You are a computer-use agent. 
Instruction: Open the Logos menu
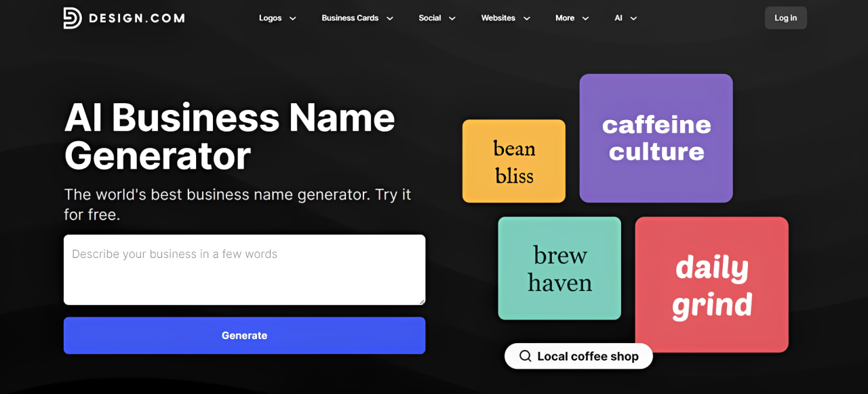[x=270, y=18]
